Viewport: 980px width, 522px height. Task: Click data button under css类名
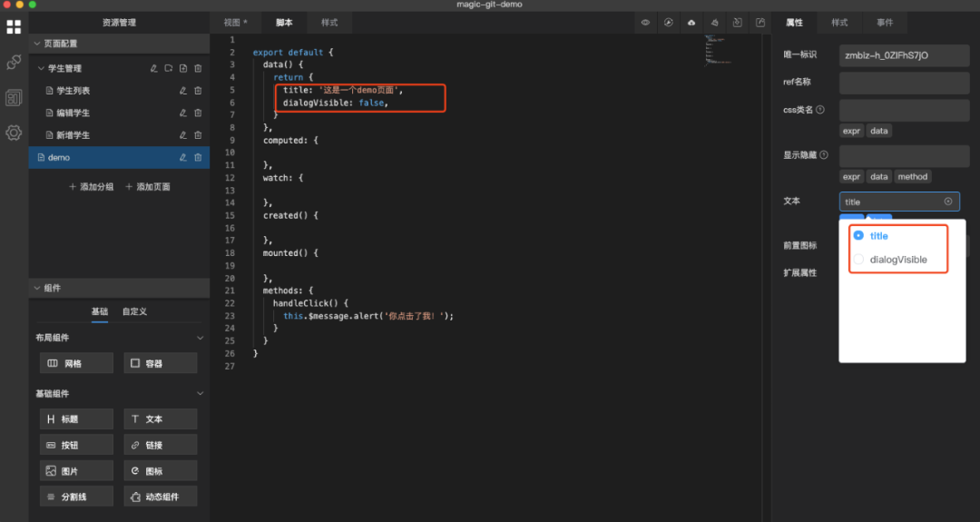coord(878,131)
